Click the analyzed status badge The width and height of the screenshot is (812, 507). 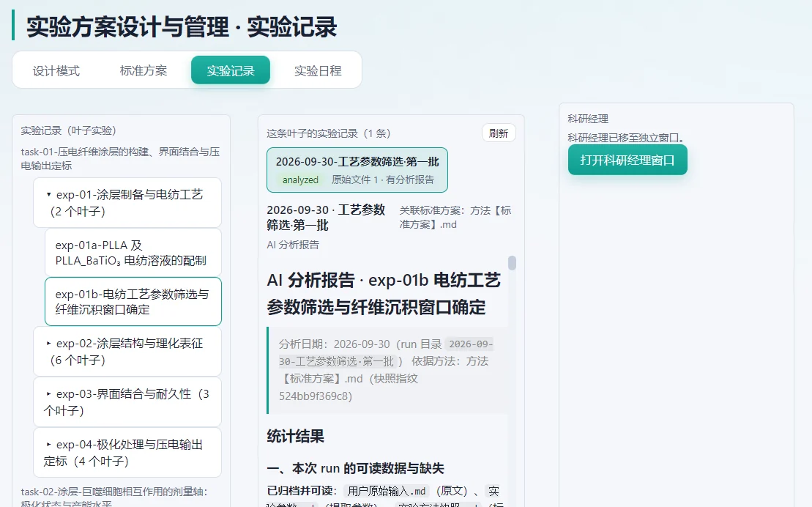coord(300,180)
